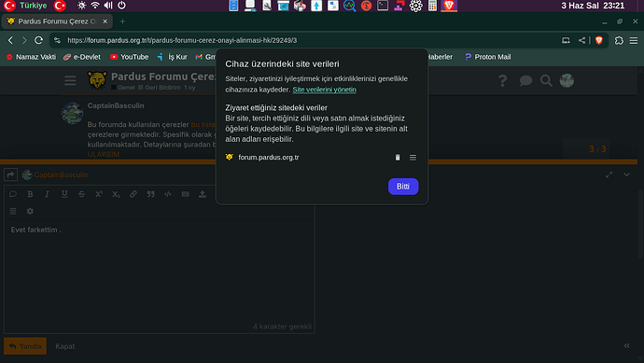Open the system monitor magnifier icon
This screenshot has width=644, height=363.
349,6
